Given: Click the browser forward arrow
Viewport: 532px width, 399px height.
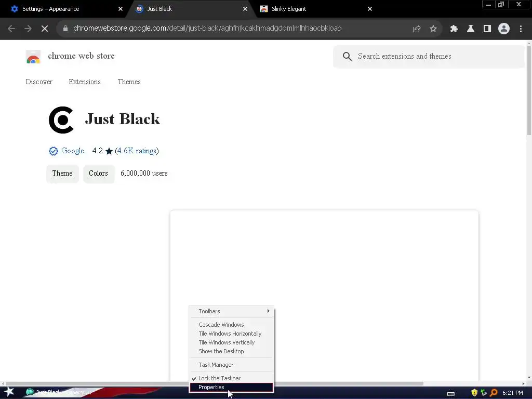Looking at the screenshot, I should 28,29.
